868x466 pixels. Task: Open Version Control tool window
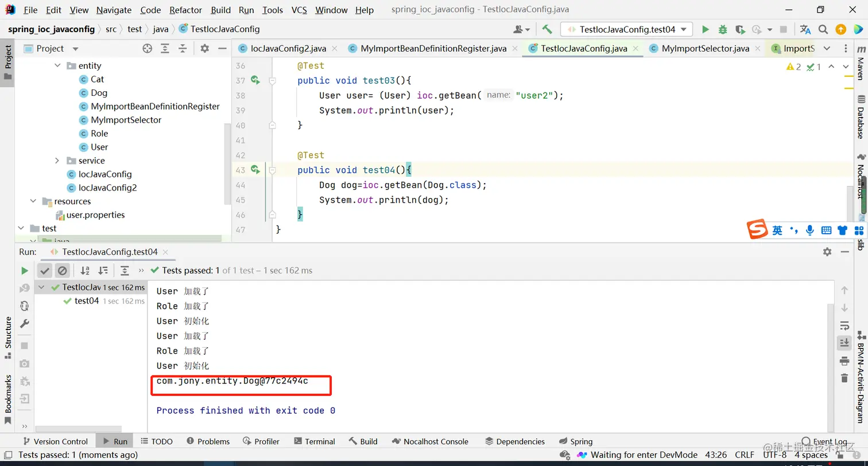[55, 441]
